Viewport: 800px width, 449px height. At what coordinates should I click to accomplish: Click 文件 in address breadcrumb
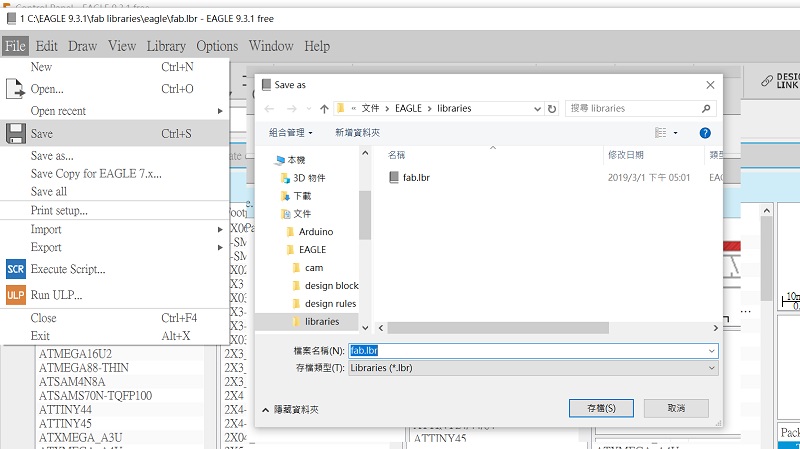pyautogui.click(x=370, y=109)
